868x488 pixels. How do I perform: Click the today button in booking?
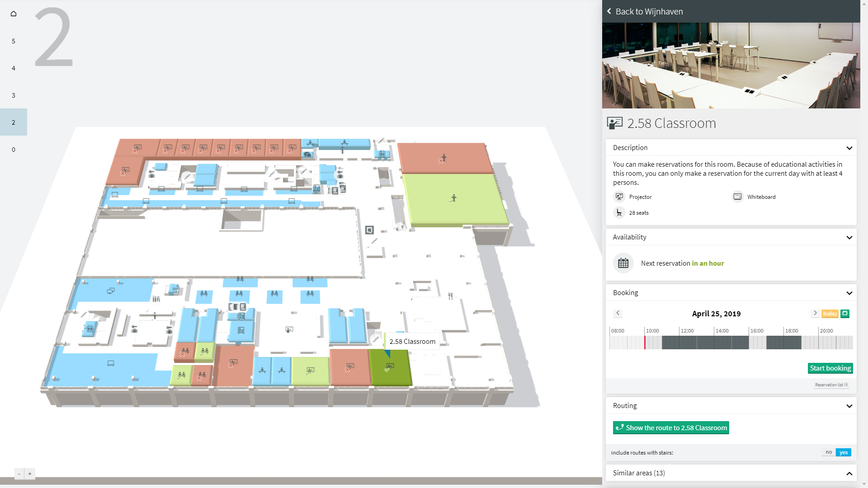tap(830, 314)
